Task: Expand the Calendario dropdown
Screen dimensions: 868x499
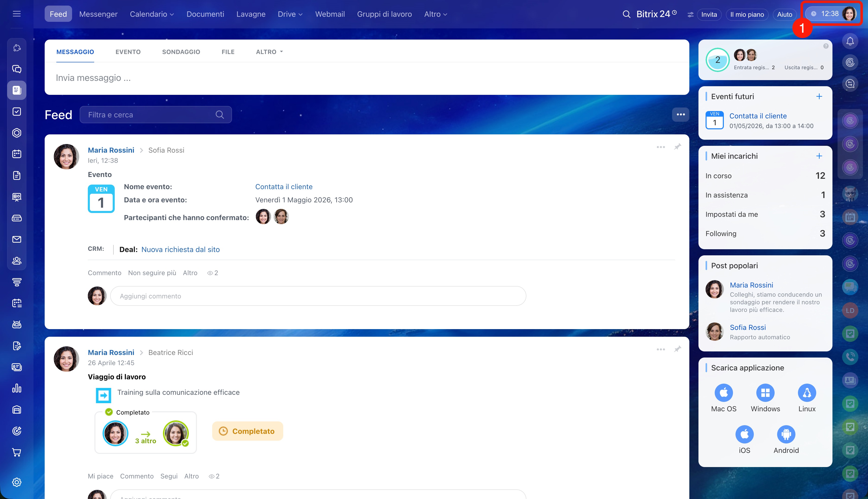Action: 152,14
